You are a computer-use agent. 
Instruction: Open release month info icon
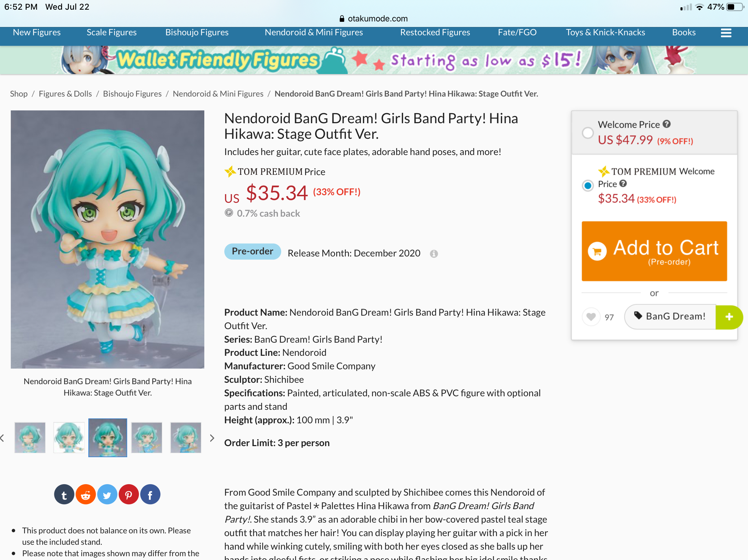click(434, 254)
